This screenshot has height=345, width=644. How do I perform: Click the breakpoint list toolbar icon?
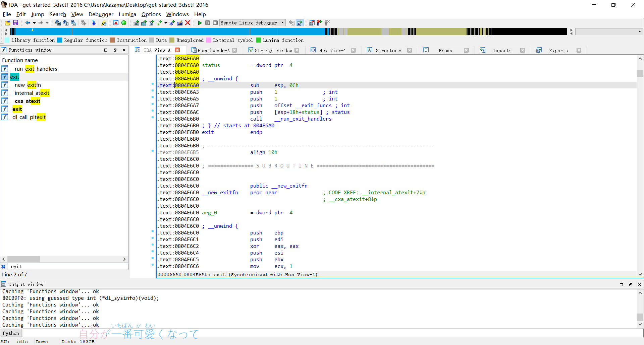coord(312,23)
